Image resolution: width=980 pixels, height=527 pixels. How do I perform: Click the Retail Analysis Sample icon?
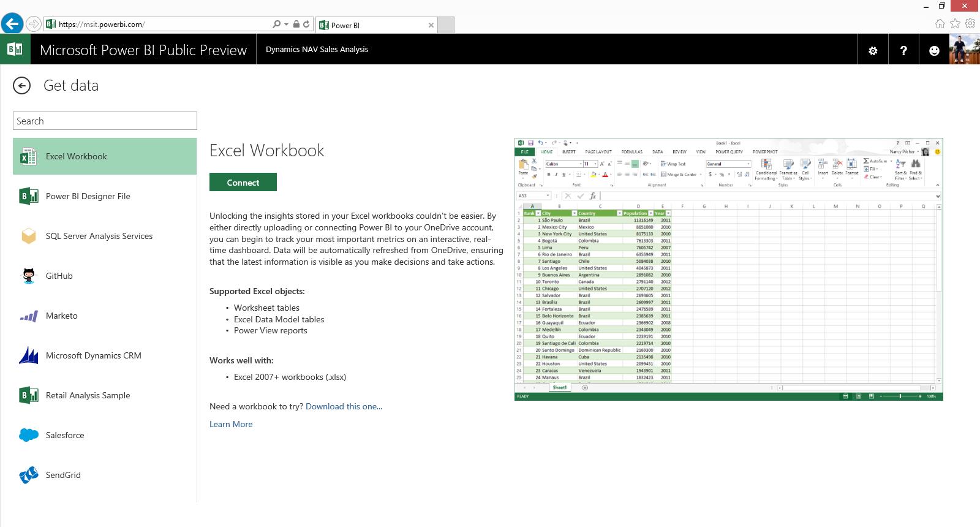(x=28, y=395)
